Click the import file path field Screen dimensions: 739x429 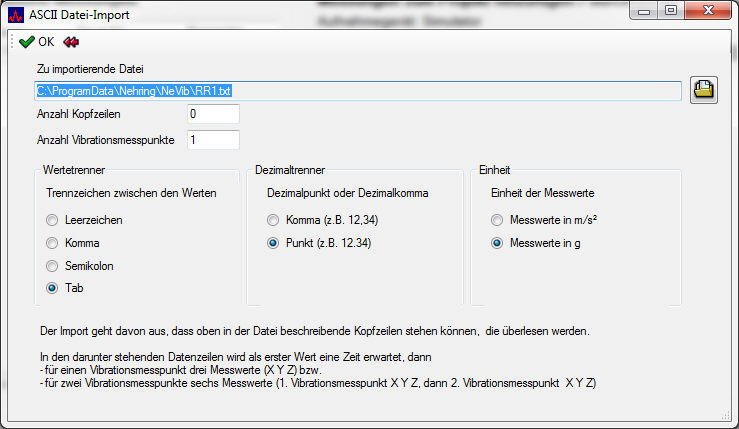coord(357,91)
